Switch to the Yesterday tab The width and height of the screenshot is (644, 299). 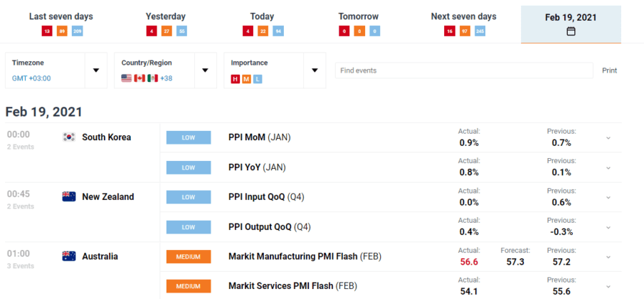tap(165, 16)
